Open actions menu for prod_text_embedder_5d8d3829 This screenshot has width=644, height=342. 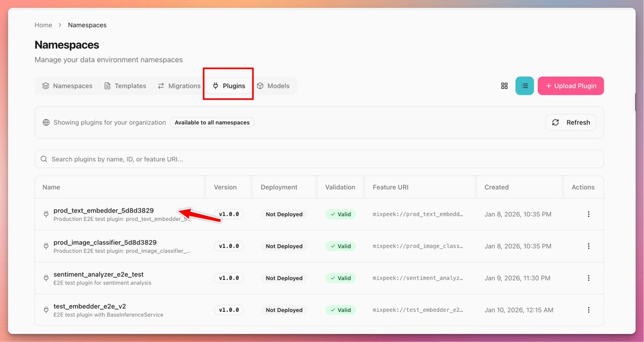click(589, 214)
